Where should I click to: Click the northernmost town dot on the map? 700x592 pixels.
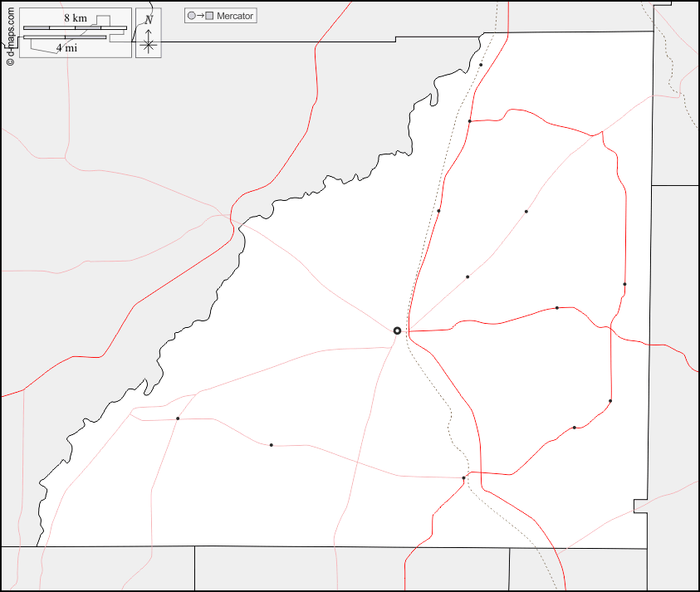481,65
